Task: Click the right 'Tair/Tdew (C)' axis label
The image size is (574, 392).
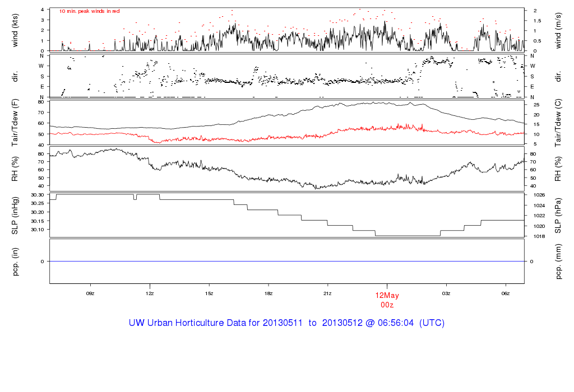Action: (558, 123)
